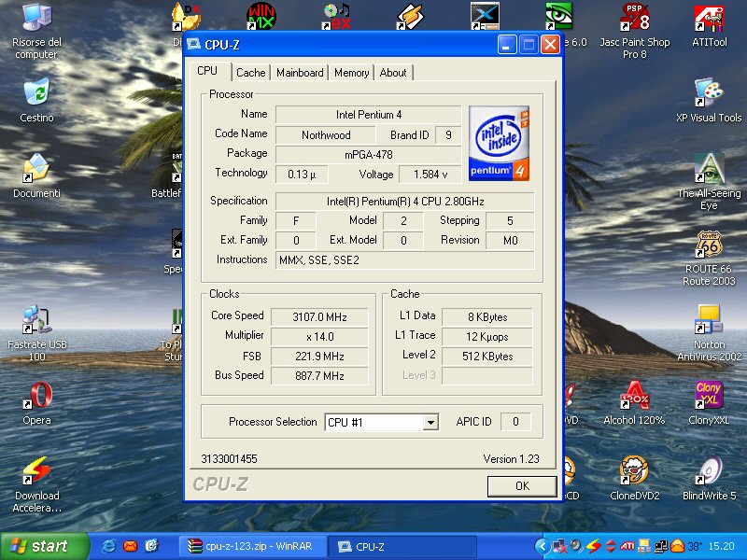
Task: Open the Windows start menu
Action: pos(44,546)
